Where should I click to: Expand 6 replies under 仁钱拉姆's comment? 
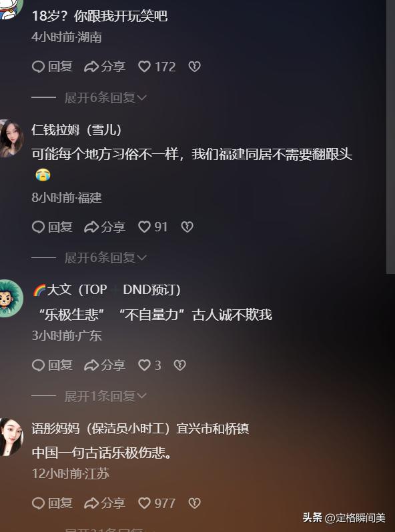tap(105, 258)
